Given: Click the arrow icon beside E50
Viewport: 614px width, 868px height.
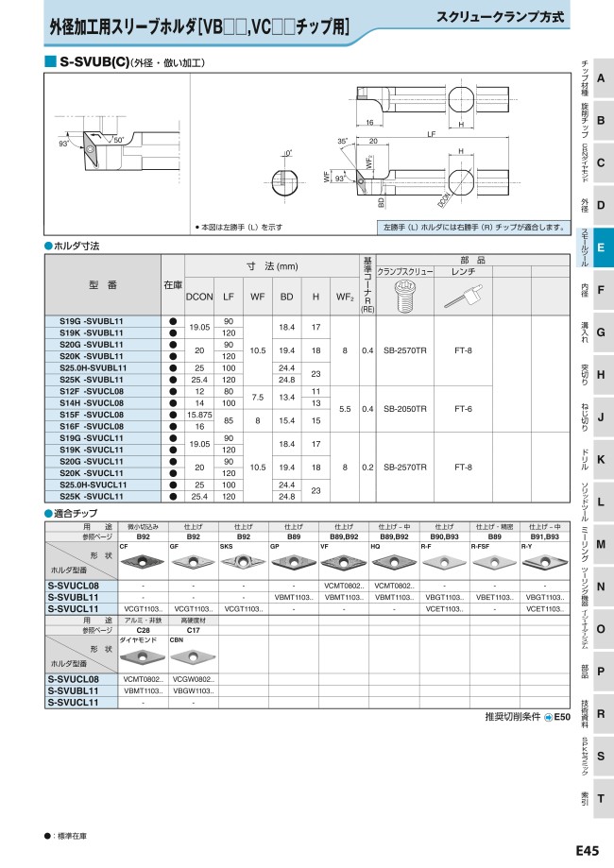Looking at the screenshot, I should pos(548,717).
